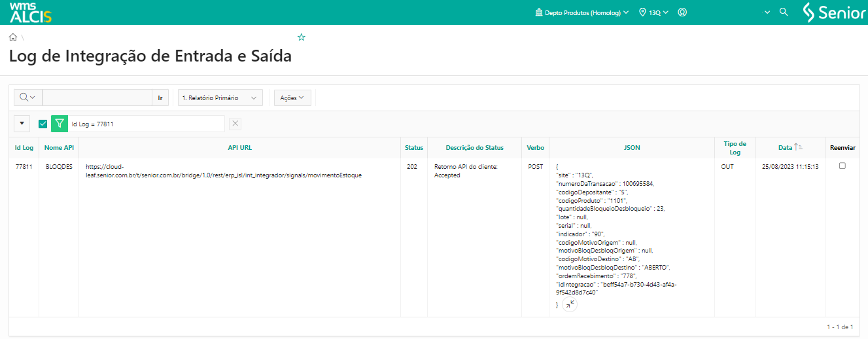Mark page as favorite with star icon
868x339 pixels.
(x=302, y=37)
